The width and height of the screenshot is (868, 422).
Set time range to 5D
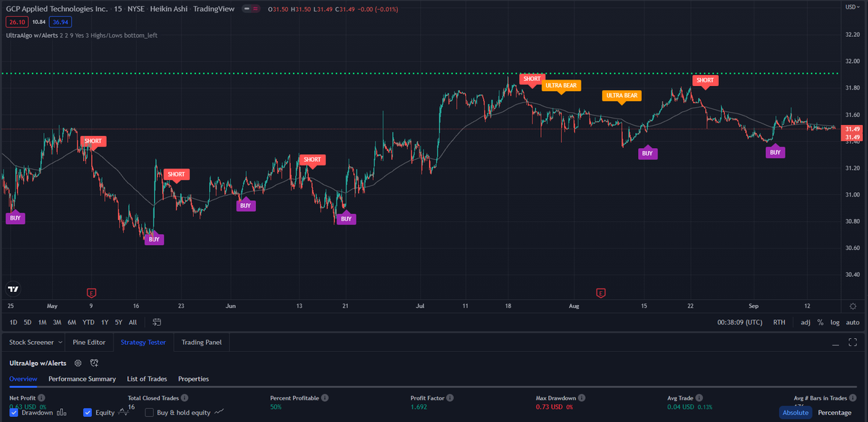27,322
